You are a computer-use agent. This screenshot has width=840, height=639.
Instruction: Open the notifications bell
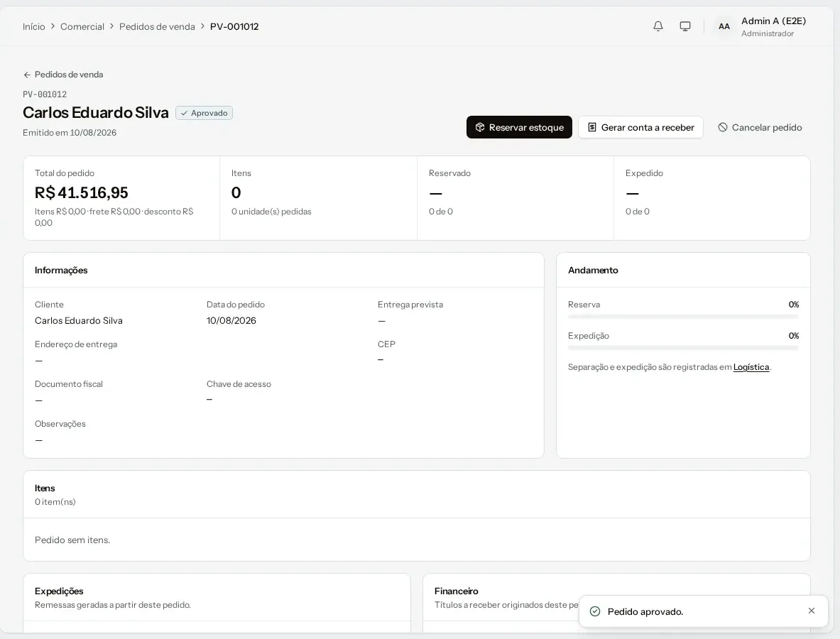[658, 26]
